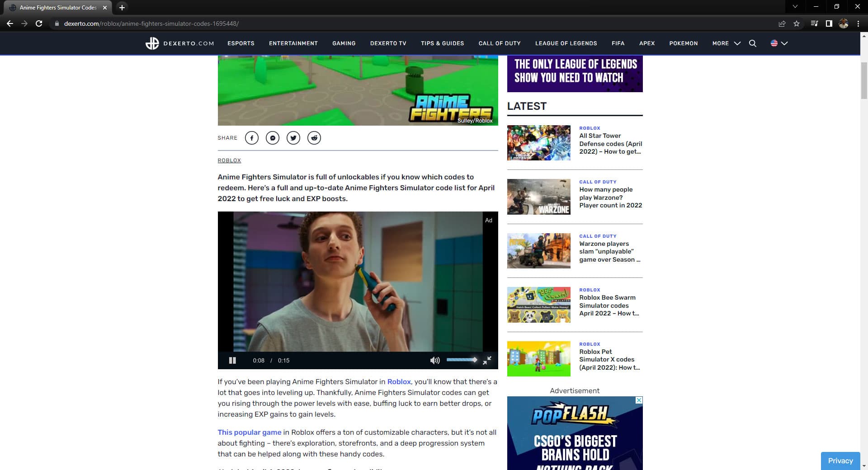Screen dimensions: 868x470
Task: Open the 'This popular game' link
Action: point(249,432)
